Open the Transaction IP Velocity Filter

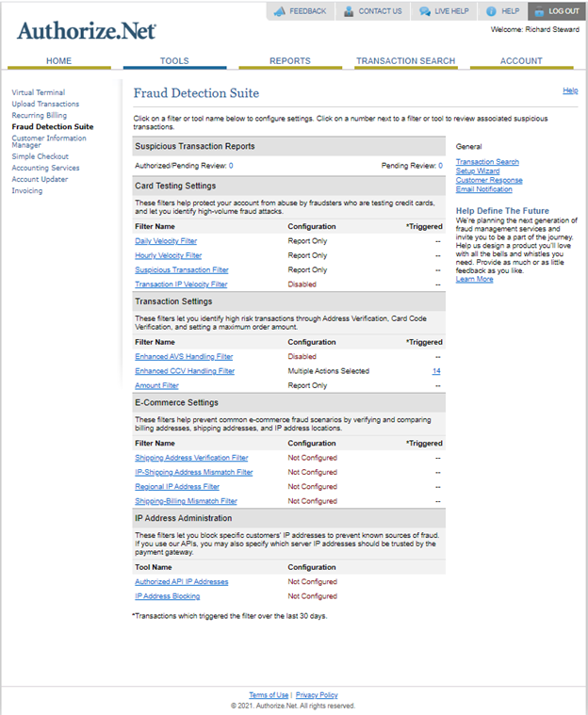click(181, 284)
